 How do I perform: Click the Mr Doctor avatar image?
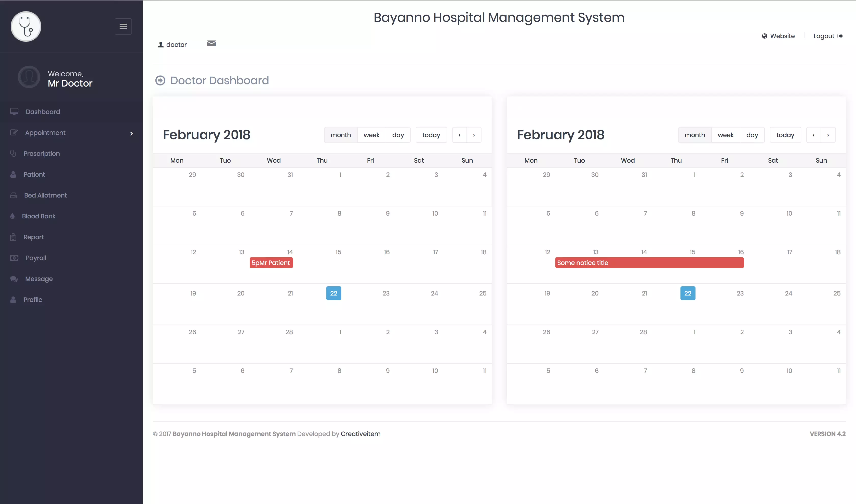(x=29, y=77)
